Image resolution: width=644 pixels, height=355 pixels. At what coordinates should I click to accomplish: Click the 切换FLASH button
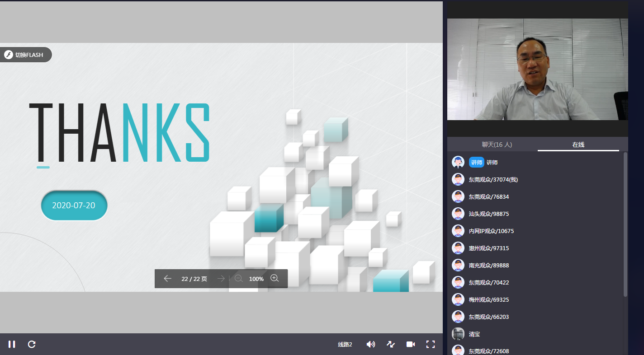point(26,55)
